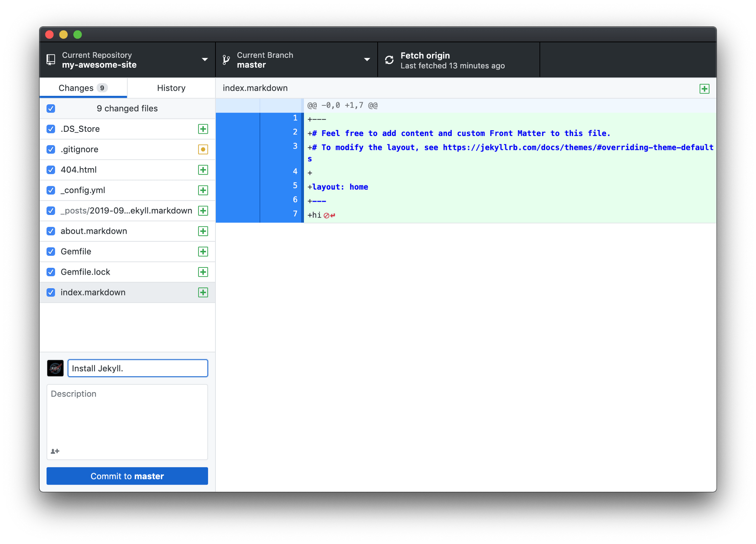
Task: Click the 'Last fetched 13 minutes ago' text
Action: coord(452,66)
